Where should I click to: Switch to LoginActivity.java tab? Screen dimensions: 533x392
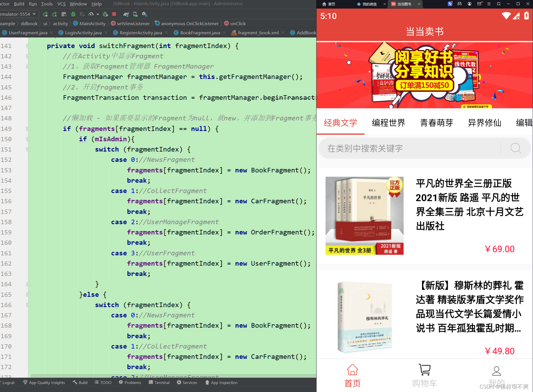click(83, 33)
